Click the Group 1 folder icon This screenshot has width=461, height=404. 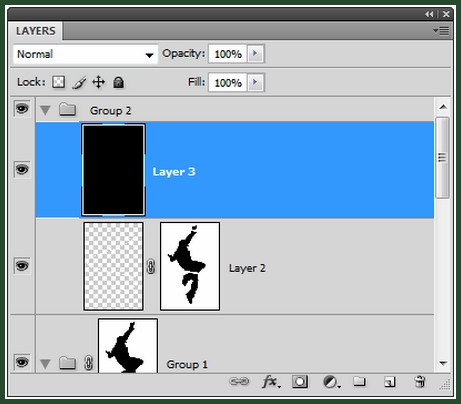pyautogui.click(x=67, y=363)
